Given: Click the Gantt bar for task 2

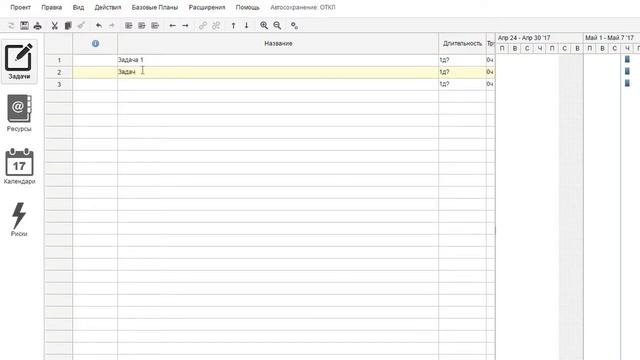Looking at the screenshot, I should coord(627,71).
